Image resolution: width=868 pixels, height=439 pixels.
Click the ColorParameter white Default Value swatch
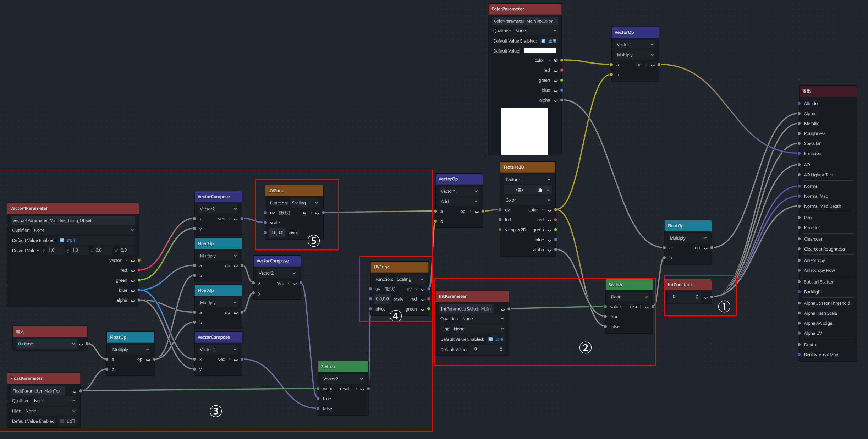click(x=540, y=51)
